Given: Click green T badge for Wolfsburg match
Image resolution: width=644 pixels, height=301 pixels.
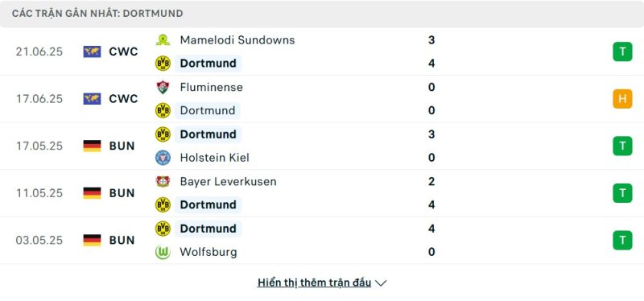Looking at the screenshot, I should (x=622, y=240).
